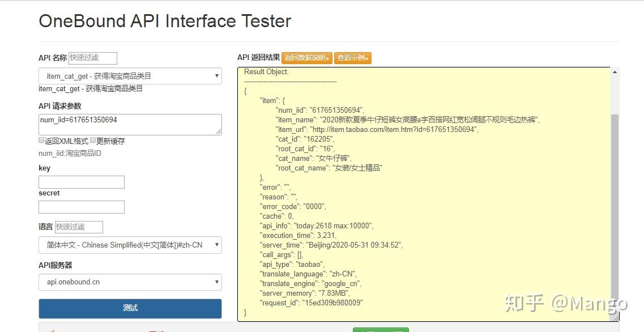Click the resize grip of request parameters textarea
Screen dimensions: 644x332
218,131
